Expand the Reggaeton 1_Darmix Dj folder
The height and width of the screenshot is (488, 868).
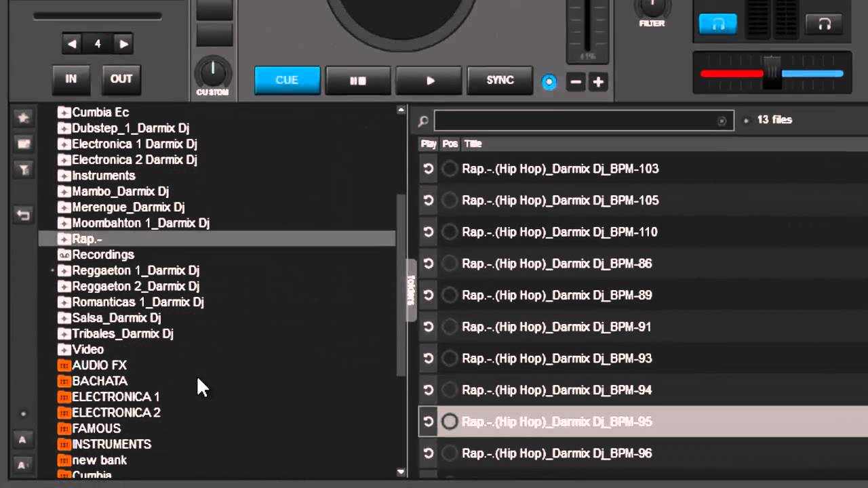(x=64, y=270)
